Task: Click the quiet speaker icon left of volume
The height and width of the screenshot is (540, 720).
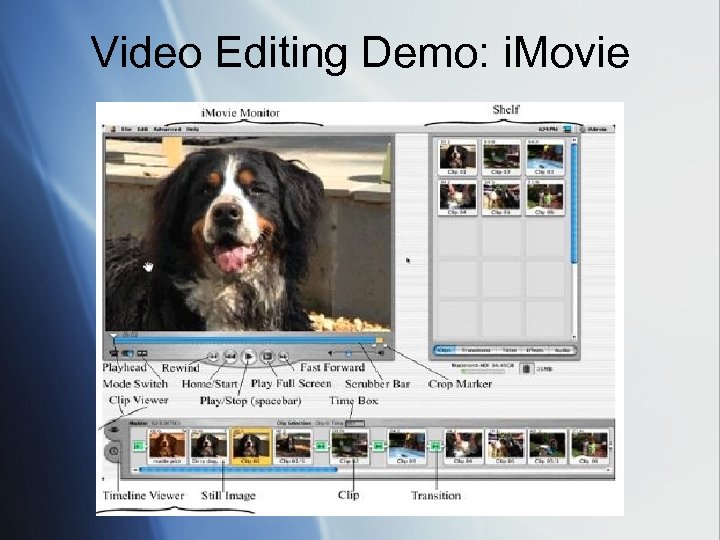Action: 330,353
